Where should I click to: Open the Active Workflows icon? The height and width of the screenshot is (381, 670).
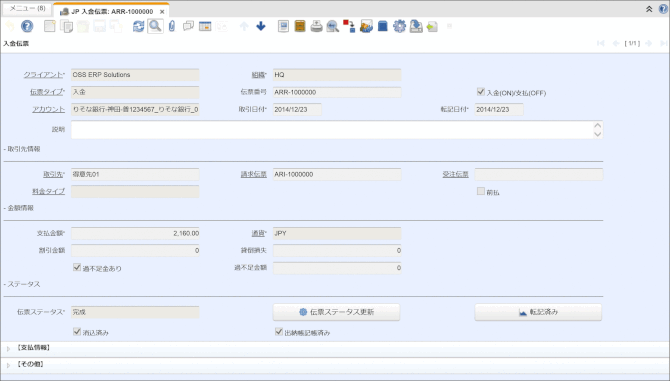coord(349,26)
